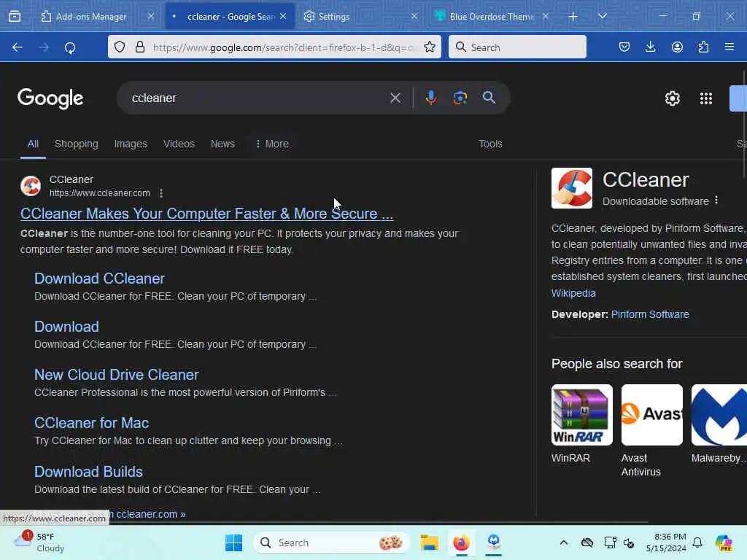
Task: Open the ccleaner.com result options menu
Action: coord(161,193)
